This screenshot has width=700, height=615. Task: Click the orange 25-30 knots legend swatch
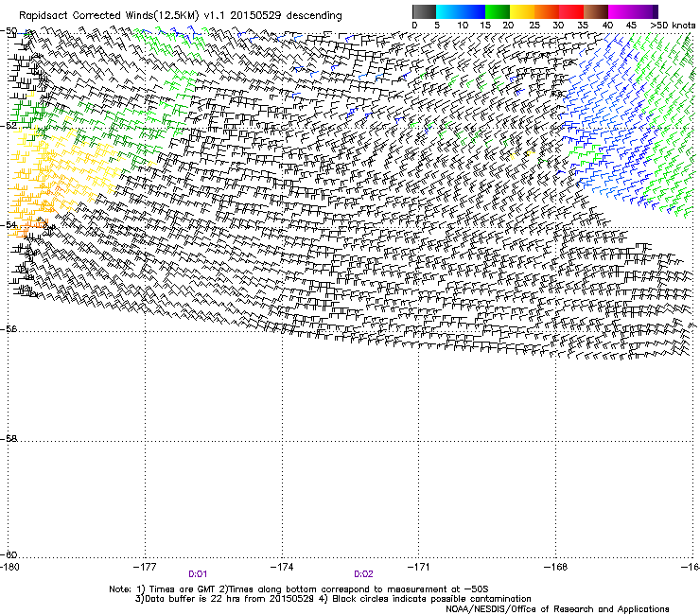[x=547, y=11]
